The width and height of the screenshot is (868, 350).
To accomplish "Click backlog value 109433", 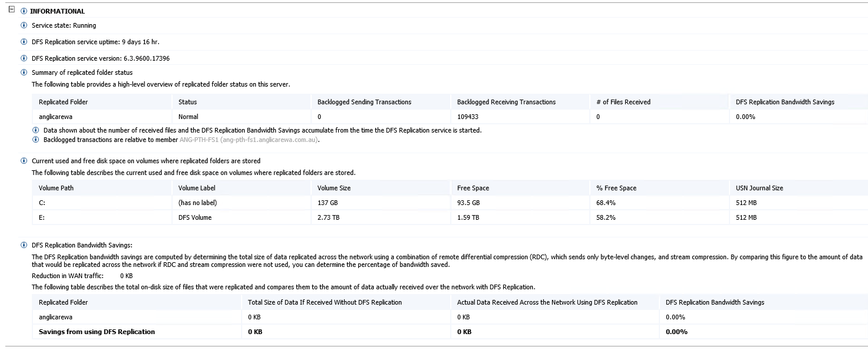I will tap(469, 117).
